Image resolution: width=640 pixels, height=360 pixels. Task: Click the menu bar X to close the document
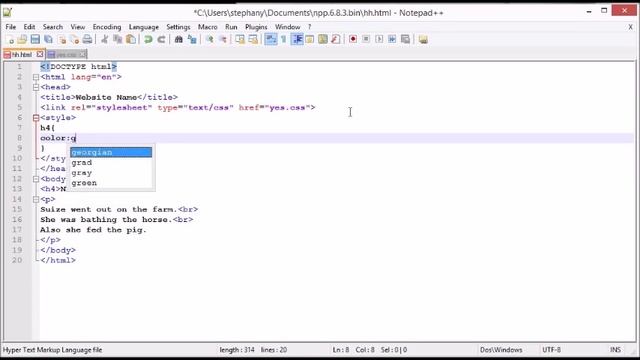coord(630,27)
